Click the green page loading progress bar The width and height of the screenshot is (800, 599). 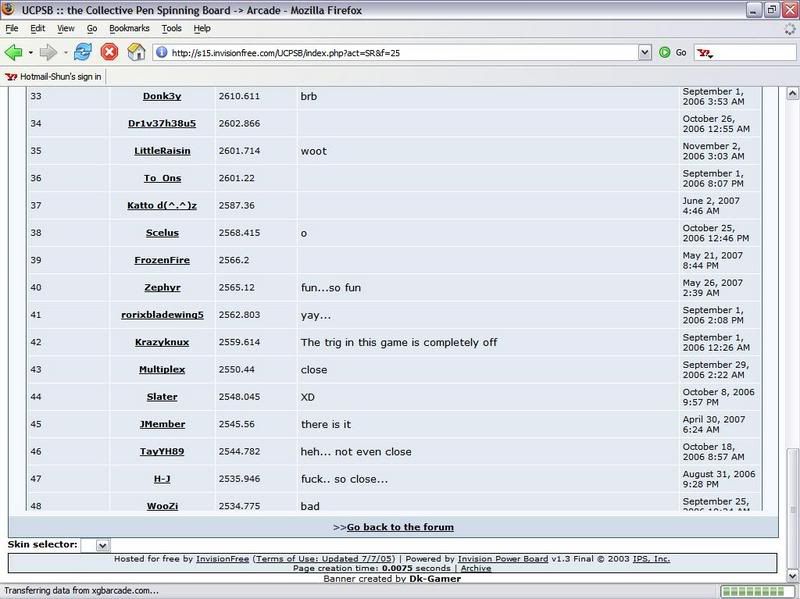point(757,591)
